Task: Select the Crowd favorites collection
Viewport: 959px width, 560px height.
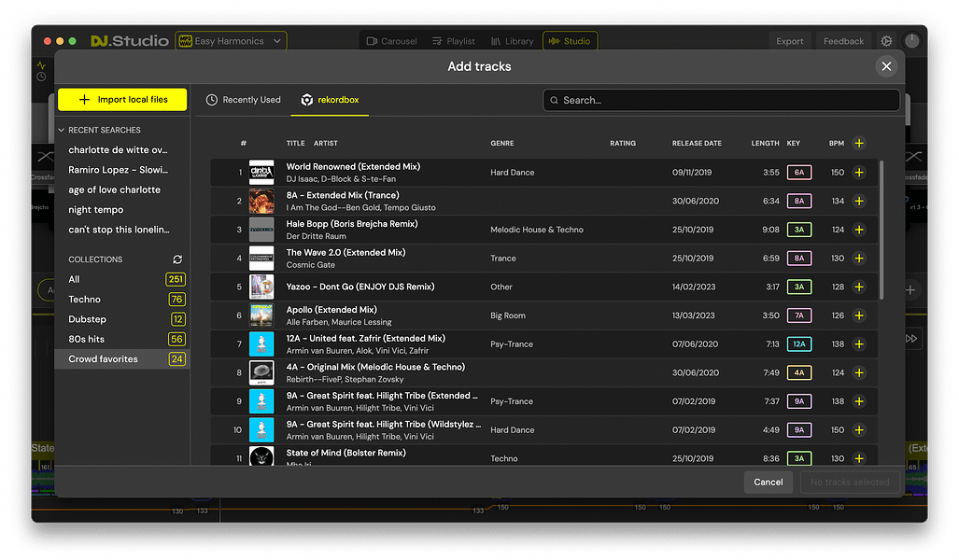Action: [122, 358]
